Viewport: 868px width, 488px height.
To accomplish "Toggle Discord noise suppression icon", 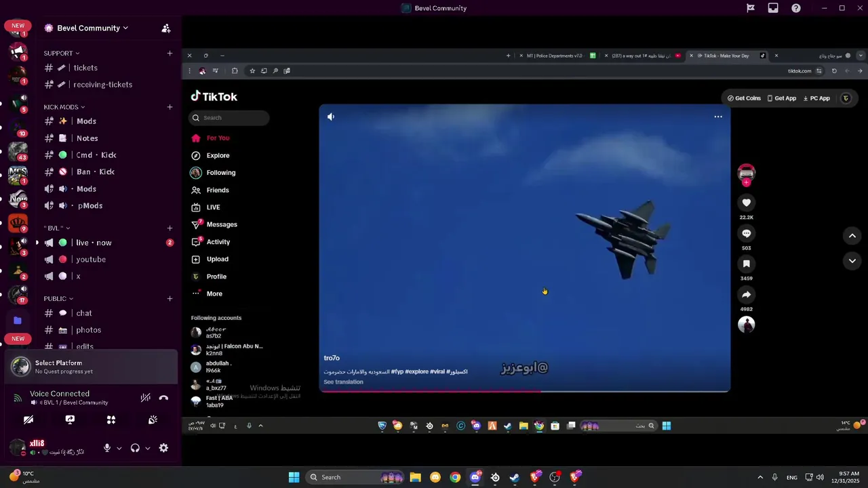I will click(145, 398).
